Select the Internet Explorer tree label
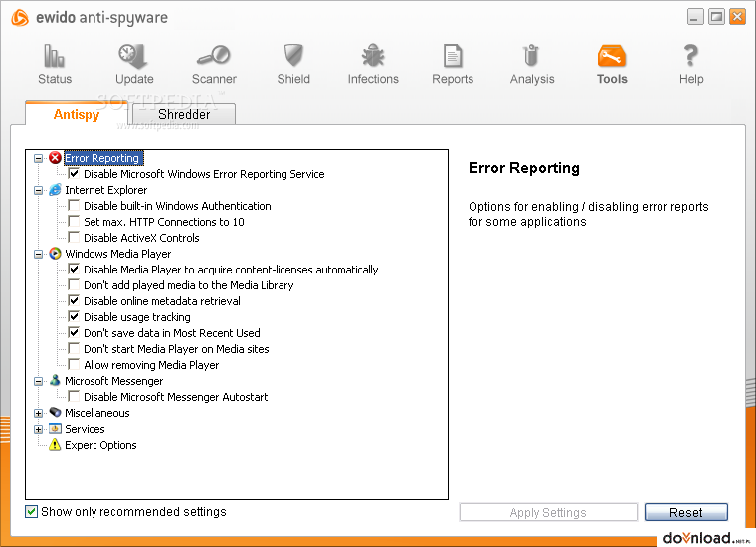 tap(106, 190)
